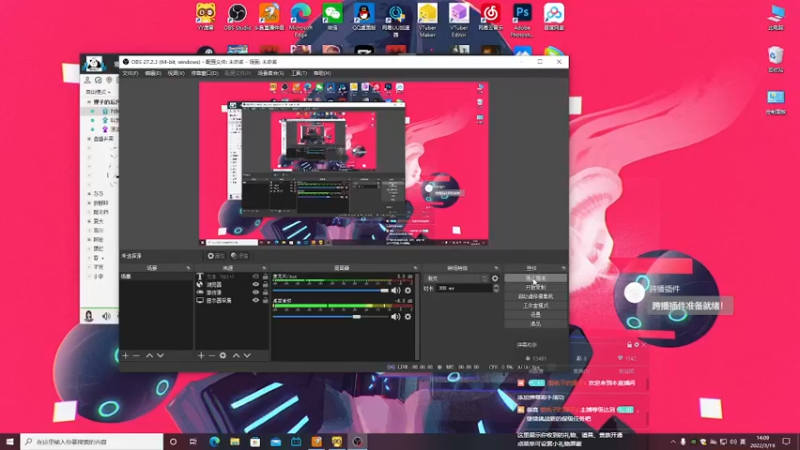Adjust the desktop audio volume slider

(331, 317)
